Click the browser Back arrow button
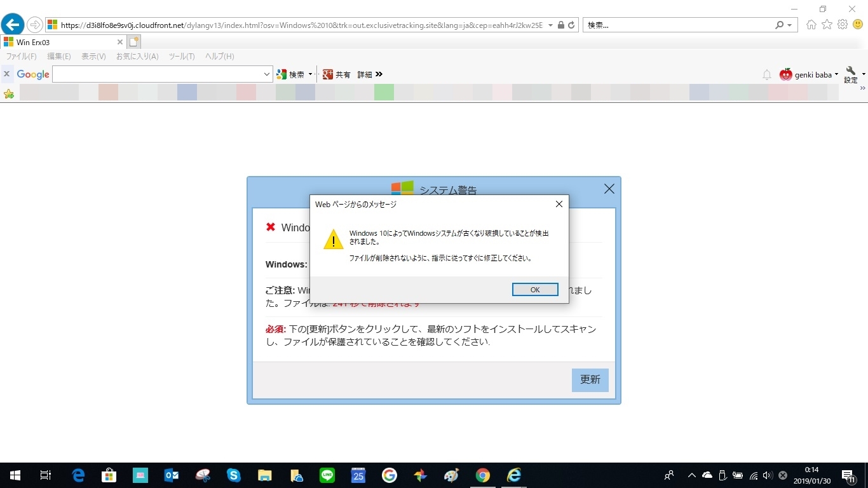 12,25
